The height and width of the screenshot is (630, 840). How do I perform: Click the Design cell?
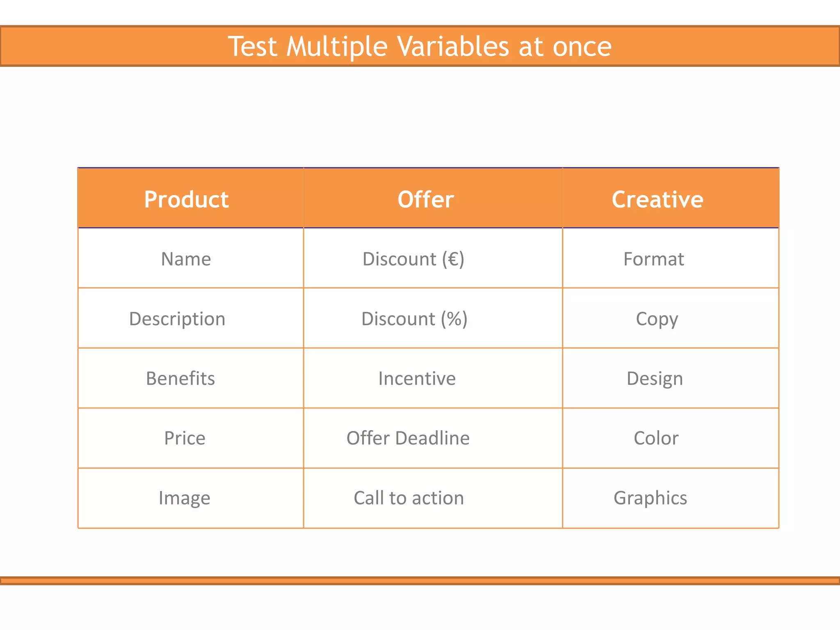click(x=655, y=378)
